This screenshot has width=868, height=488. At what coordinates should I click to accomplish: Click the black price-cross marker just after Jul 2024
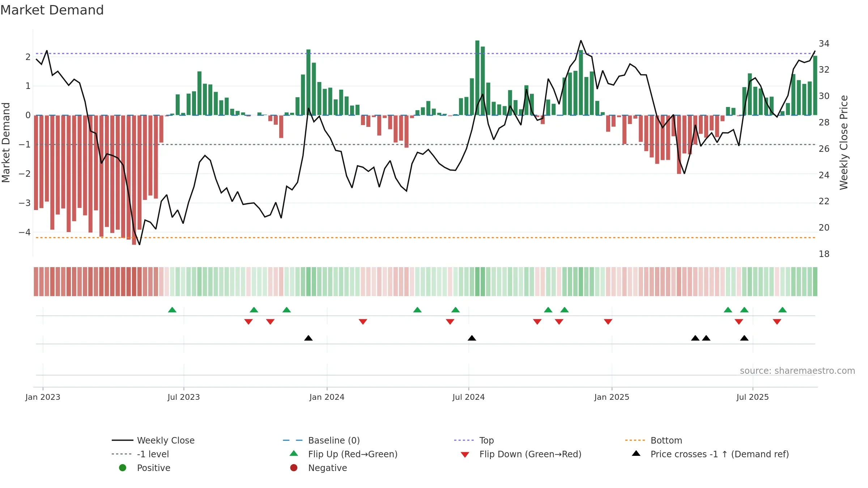coord(472,338)
